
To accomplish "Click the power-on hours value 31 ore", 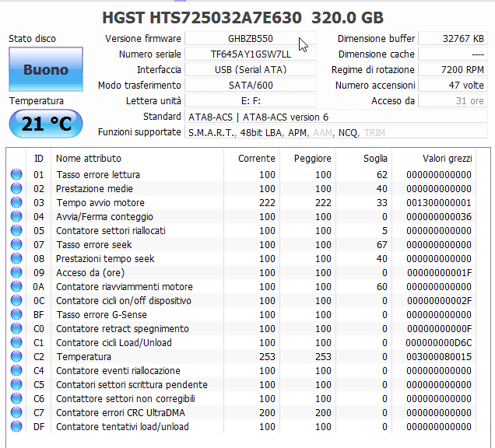I will (x=453, y=101).
